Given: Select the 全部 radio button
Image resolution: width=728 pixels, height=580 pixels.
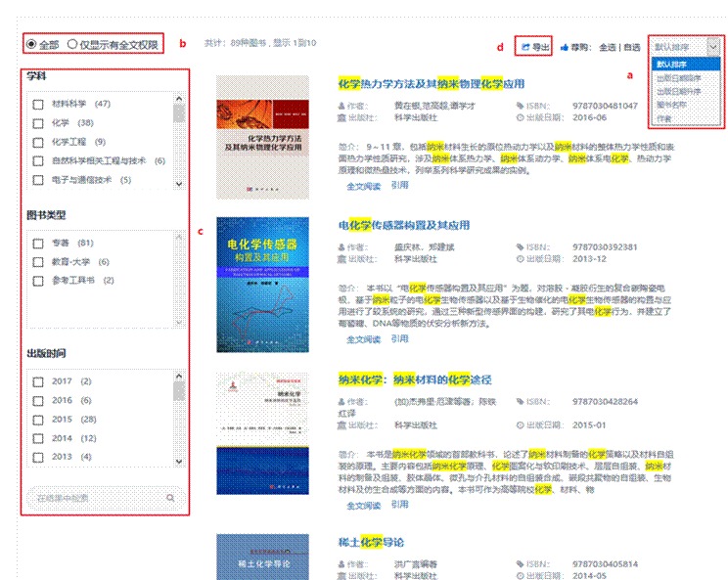Looking at the screenshot, I should coord(31,44).
